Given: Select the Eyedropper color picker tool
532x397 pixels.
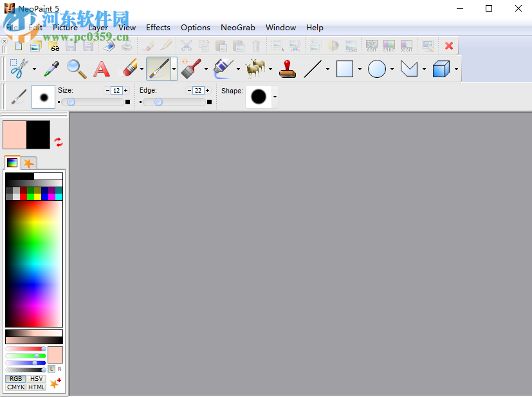Looking at the screenshot, I should point(51,69).
